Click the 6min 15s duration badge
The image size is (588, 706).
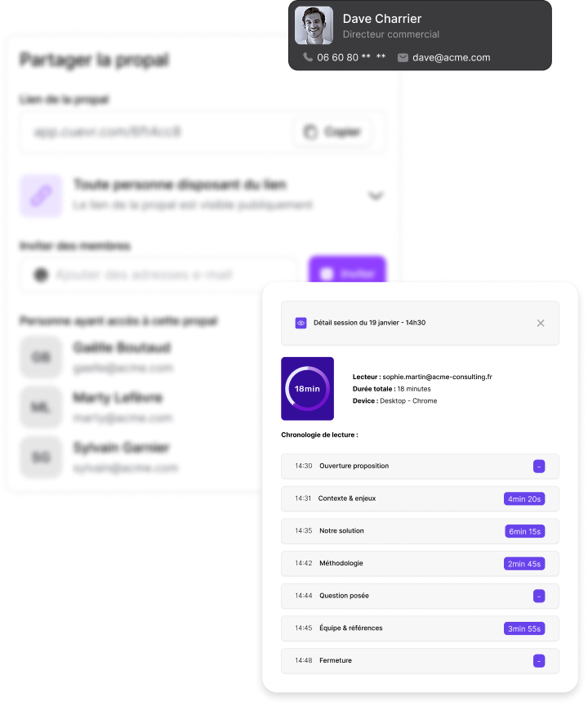tap(524, 531)
